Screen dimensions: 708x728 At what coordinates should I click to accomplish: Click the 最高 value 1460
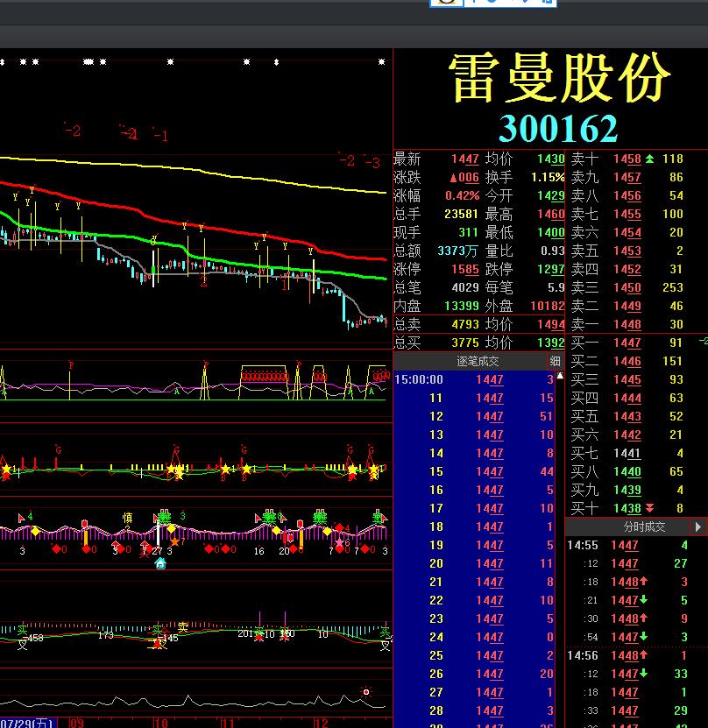click(x=550, y=214)
